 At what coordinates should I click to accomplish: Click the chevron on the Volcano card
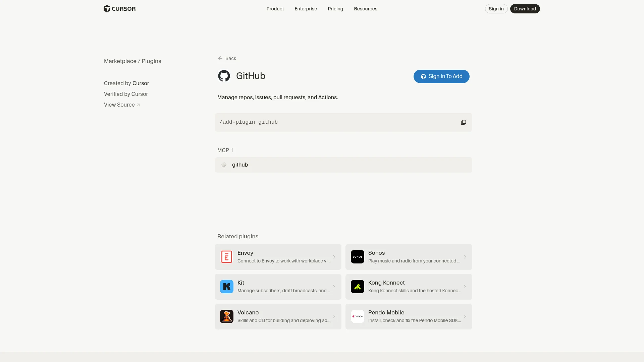(334, 316)
